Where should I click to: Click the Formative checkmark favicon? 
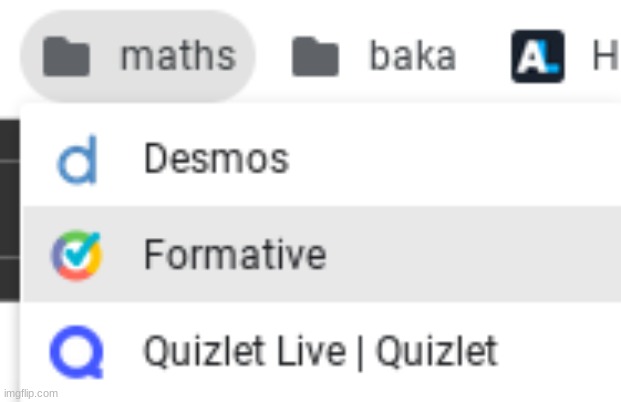[76, 255]
